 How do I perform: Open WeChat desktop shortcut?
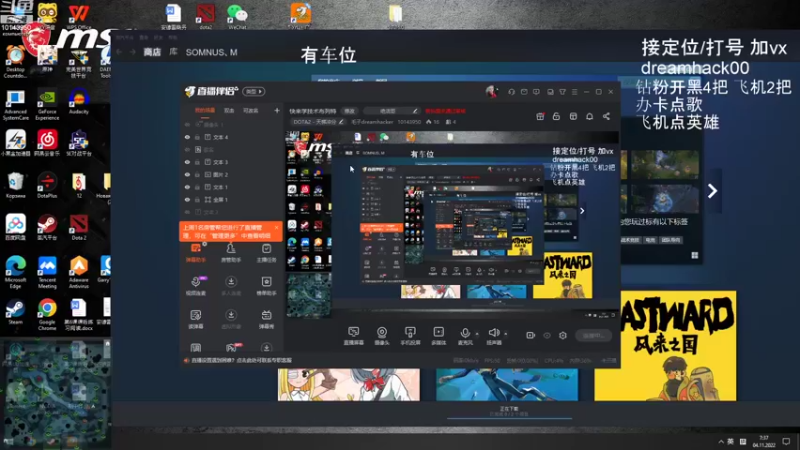237,16
